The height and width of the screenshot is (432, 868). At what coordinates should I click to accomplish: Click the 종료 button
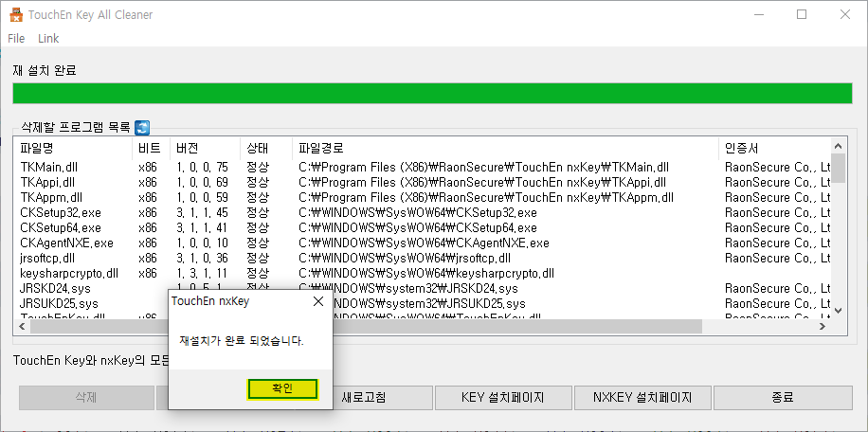click(783, 397)
